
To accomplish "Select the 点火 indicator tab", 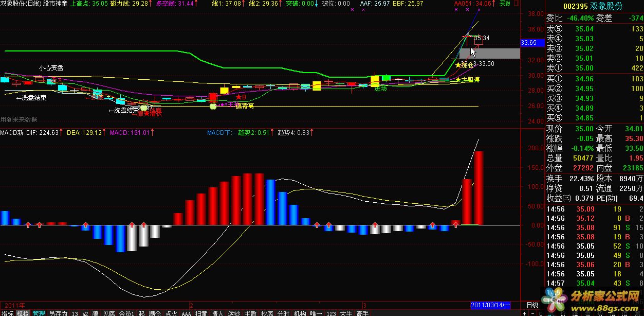I will tap(171, 312).
